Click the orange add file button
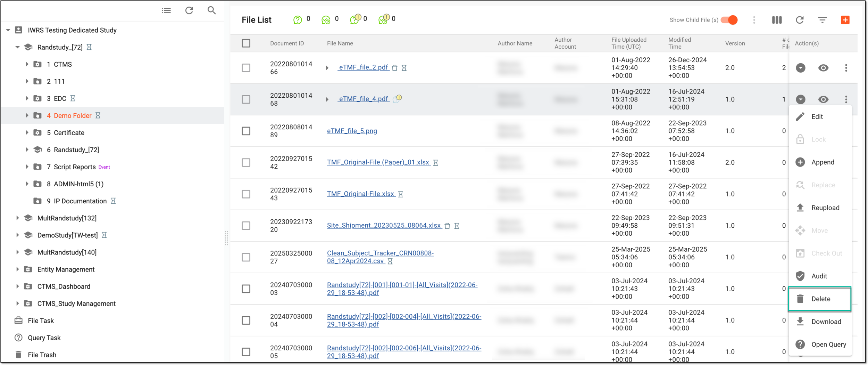The height and width of the screenshot is (365, 868). coord(845,20)
